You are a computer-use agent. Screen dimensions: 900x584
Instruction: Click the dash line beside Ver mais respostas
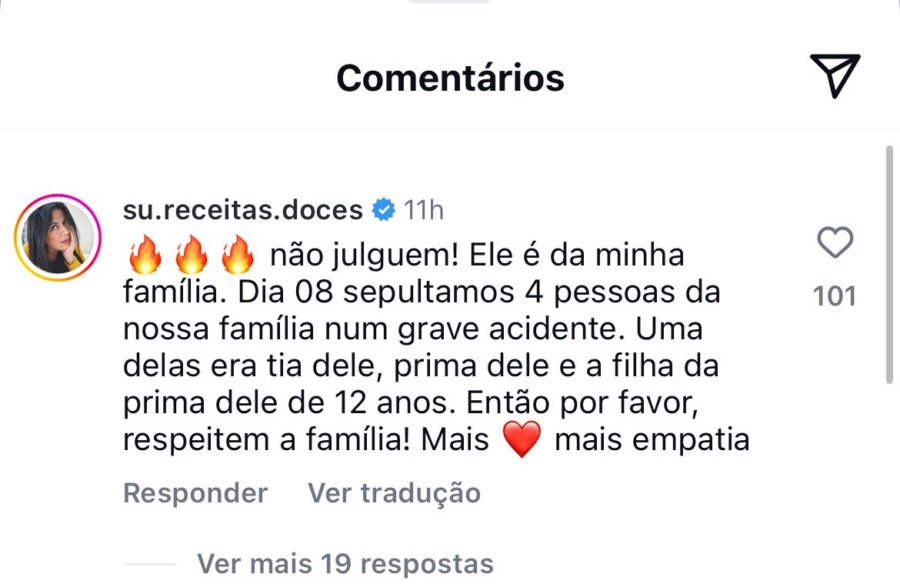tap(150, 565)
